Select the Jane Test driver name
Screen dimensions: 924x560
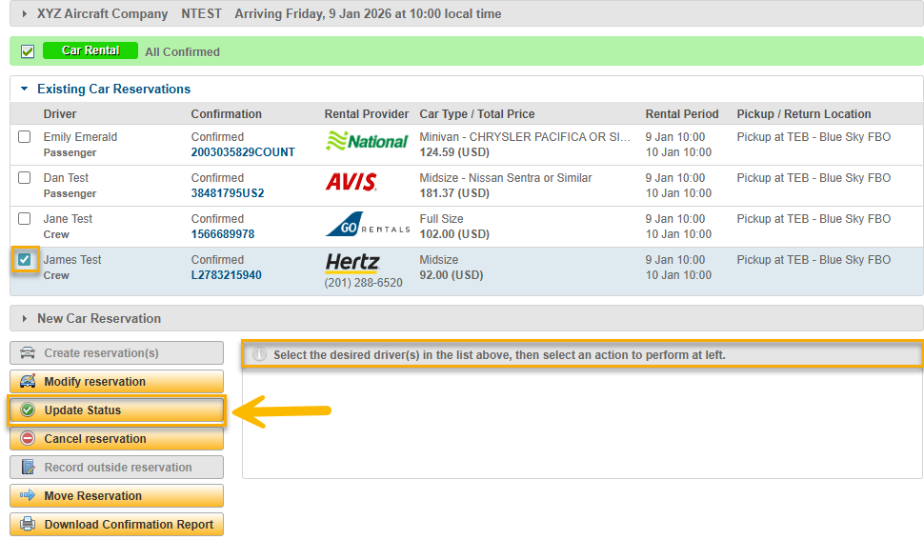click(68, 219)
